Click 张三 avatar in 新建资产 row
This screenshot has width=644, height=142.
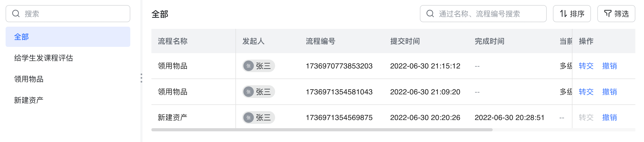pos(249,118)
